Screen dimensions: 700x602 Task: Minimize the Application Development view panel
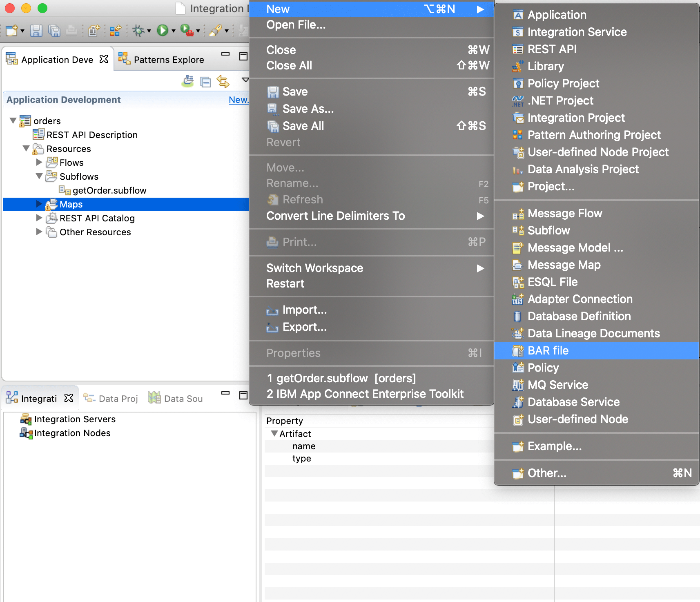[225, 54]
